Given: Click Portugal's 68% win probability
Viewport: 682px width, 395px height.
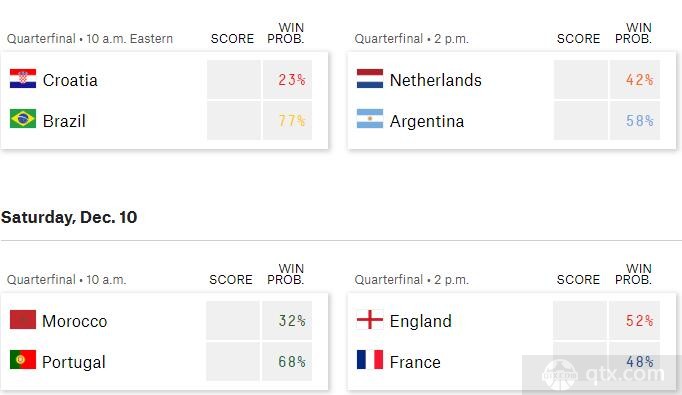Looking at the screenshot, I should (x=291, y=362).
